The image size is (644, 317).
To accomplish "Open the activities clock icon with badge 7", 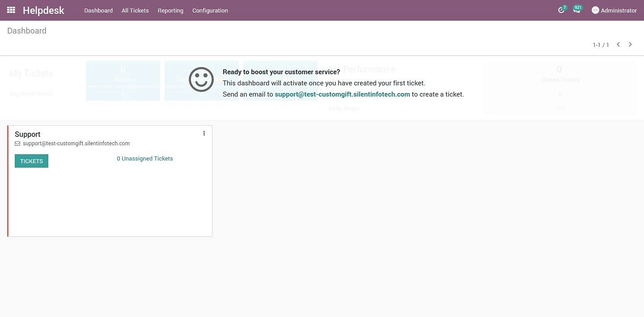I will (561, 10).
